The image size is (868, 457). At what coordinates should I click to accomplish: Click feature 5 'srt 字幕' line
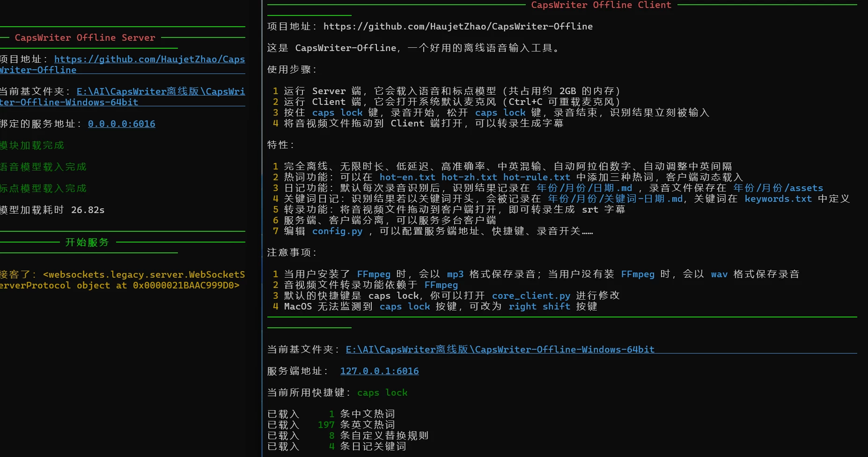point(449,210)
